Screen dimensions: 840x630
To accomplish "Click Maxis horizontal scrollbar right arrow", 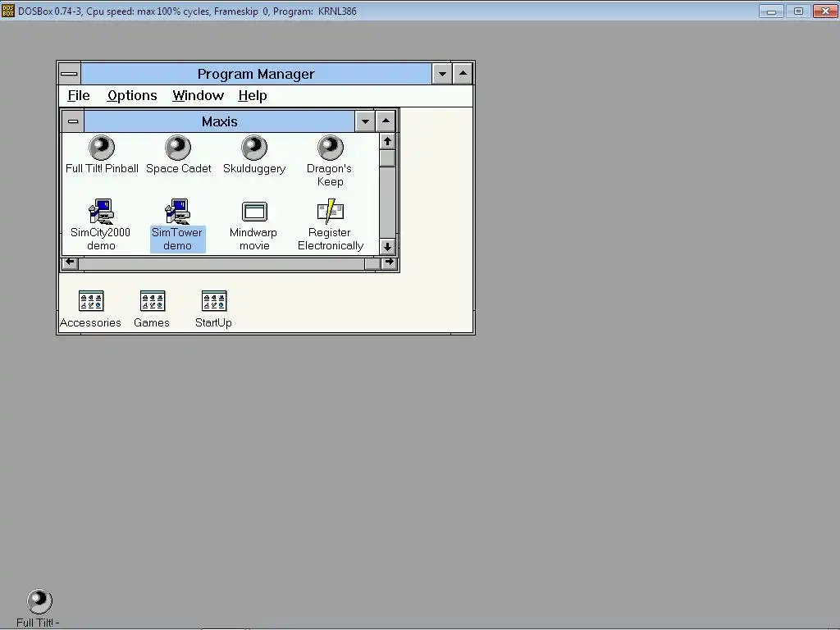I will 389,262.
